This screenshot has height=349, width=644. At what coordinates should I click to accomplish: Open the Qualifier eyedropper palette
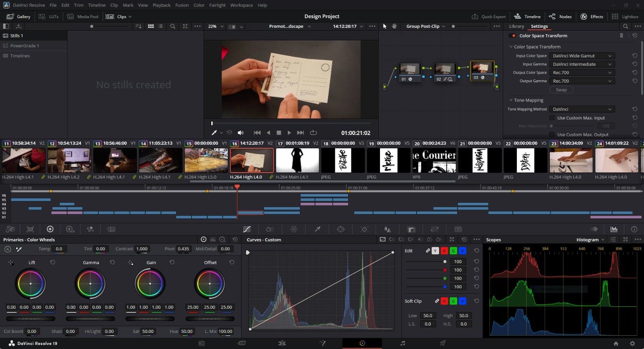[317, 229]
